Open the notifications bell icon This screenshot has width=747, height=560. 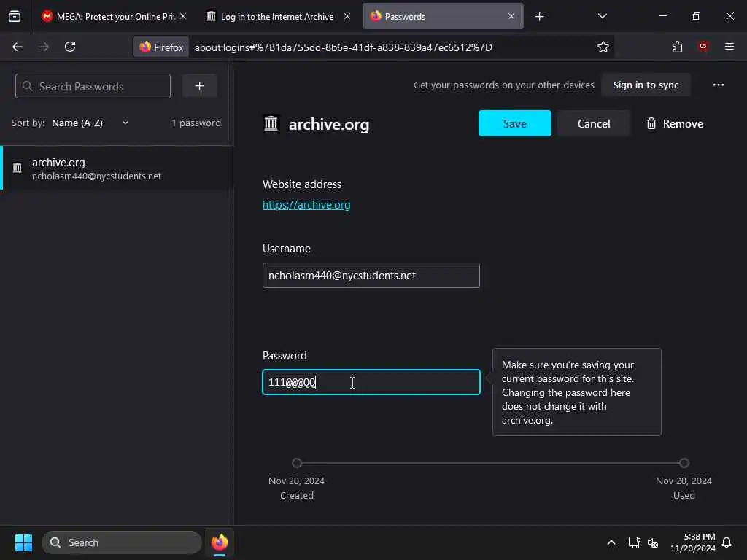(x=727, y=542)
